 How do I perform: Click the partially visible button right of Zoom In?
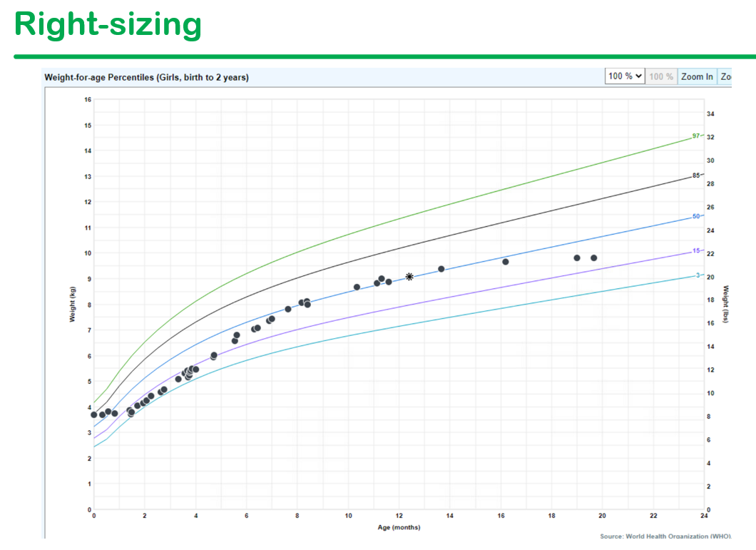coord(725,76)
